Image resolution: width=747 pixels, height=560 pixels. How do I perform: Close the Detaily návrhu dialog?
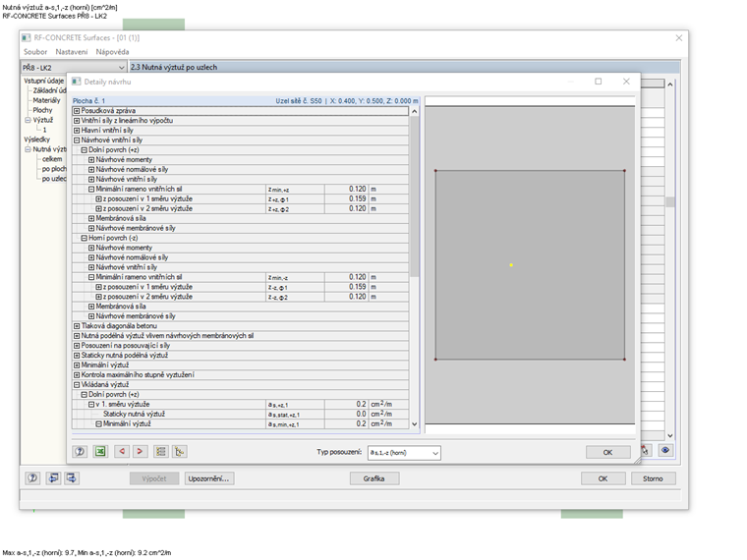[x=626, y=82]
